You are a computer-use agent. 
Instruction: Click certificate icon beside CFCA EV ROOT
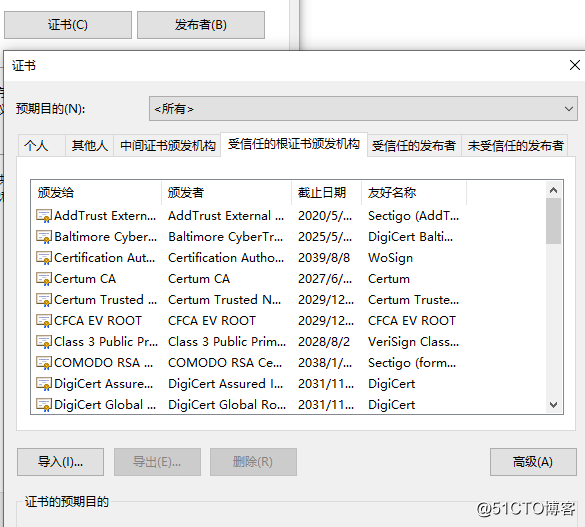pos(44,321)
